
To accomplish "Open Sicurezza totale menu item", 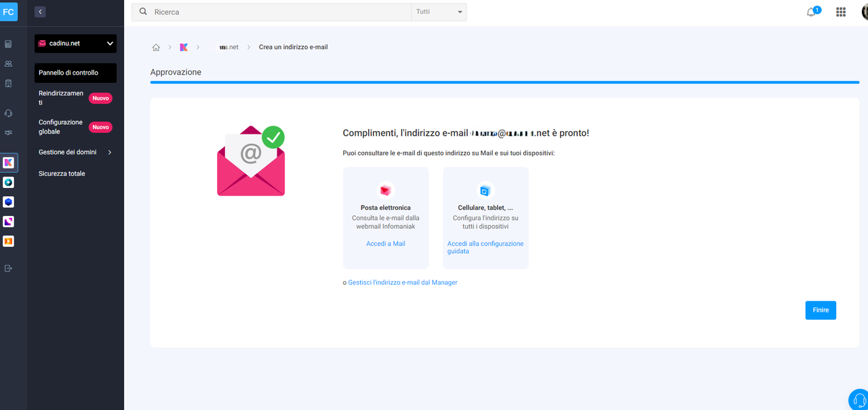I will (x=62, y=174).
